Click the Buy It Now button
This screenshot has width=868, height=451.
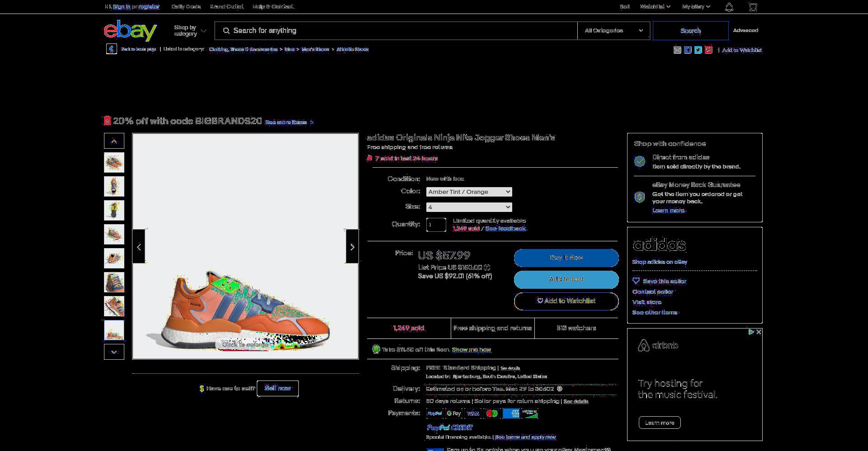[x=566, y=258]
